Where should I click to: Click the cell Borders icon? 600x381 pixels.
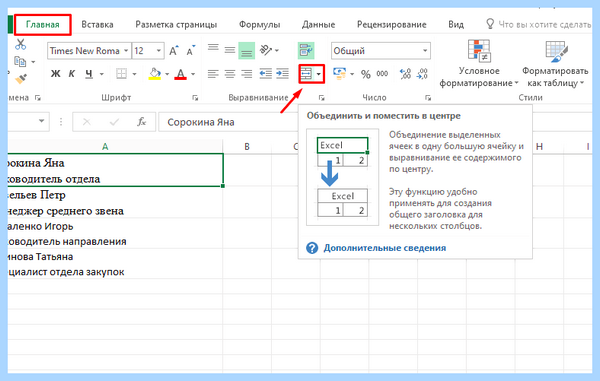[121, 73]
